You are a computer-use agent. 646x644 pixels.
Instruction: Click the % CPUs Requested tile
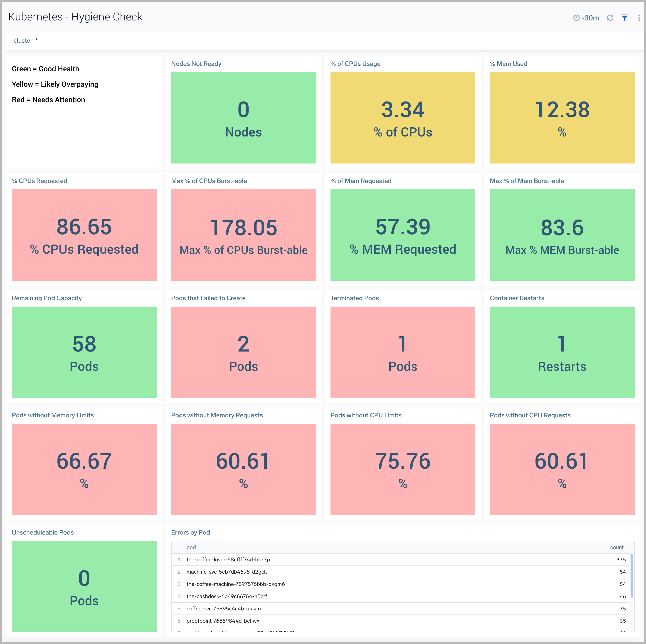pyautogui.click(x=84, y=235)
